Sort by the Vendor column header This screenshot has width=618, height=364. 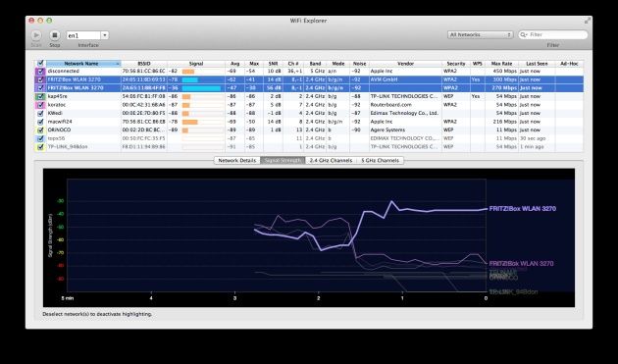pyautogui.click(x=405, y=64)
